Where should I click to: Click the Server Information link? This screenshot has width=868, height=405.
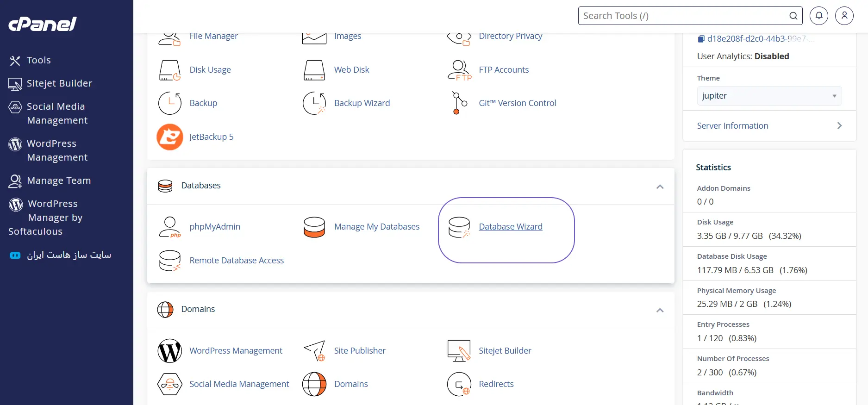point(732,126)
